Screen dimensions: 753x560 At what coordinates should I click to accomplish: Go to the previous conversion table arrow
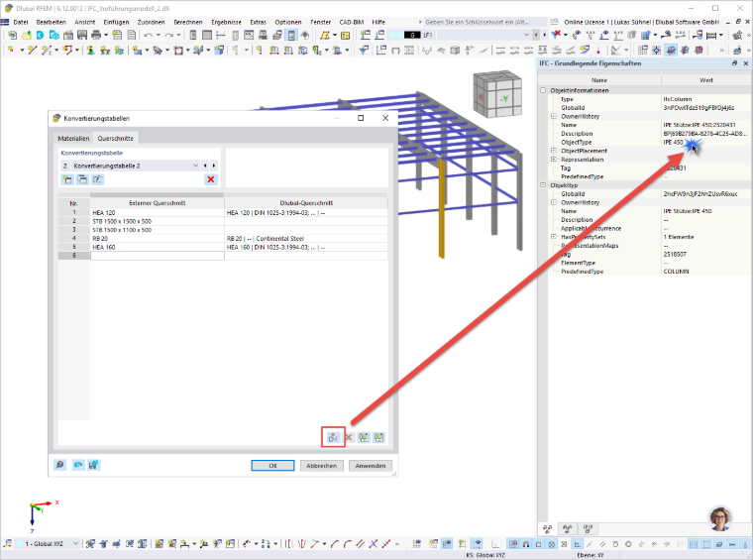(x=205, y=166)
